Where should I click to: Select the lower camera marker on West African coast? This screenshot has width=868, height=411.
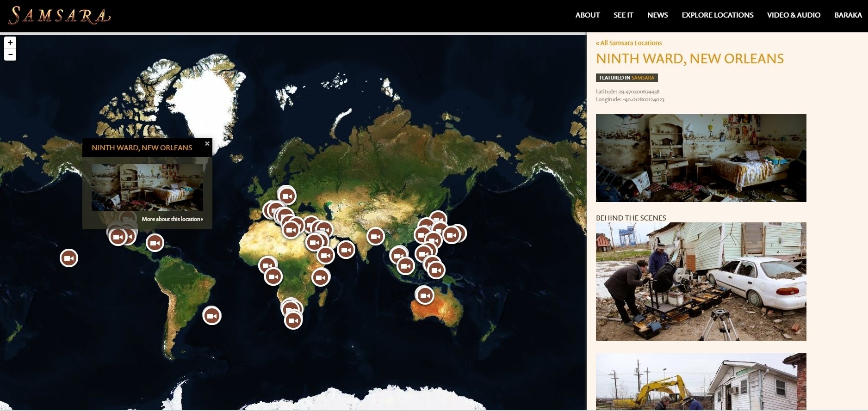(x=273, y=276)
